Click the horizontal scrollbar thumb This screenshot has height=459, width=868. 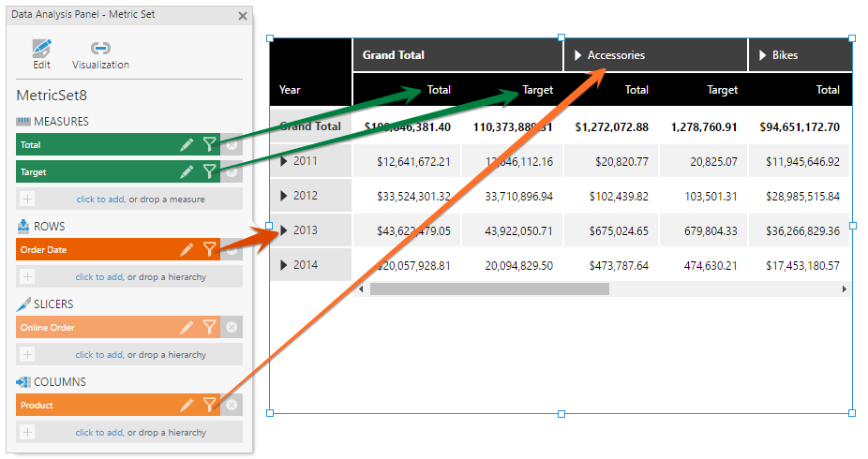(489, 289)
